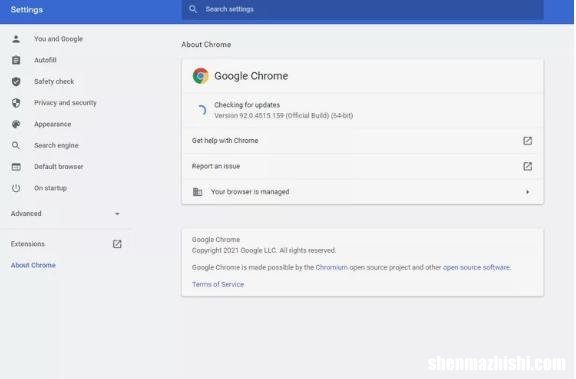Click the Safety check shield icon

[x=16, y=82]
